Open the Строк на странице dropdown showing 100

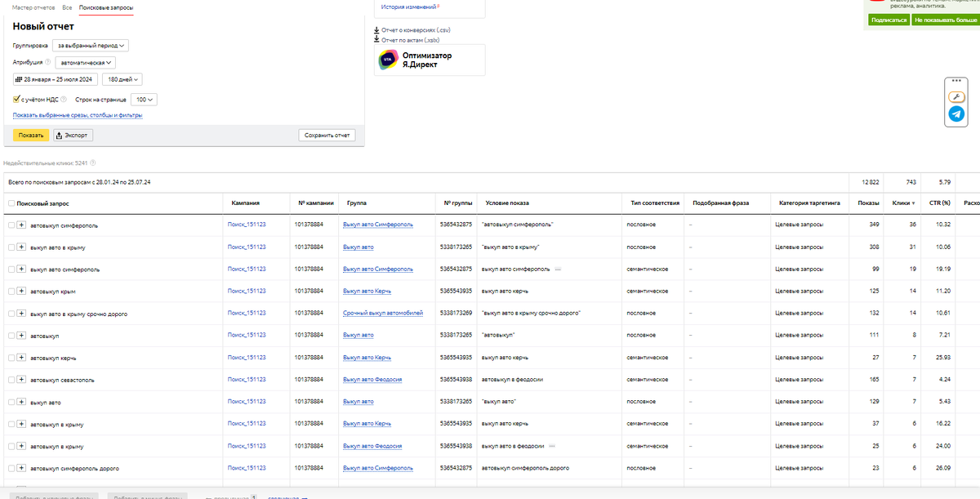[144, 100]
